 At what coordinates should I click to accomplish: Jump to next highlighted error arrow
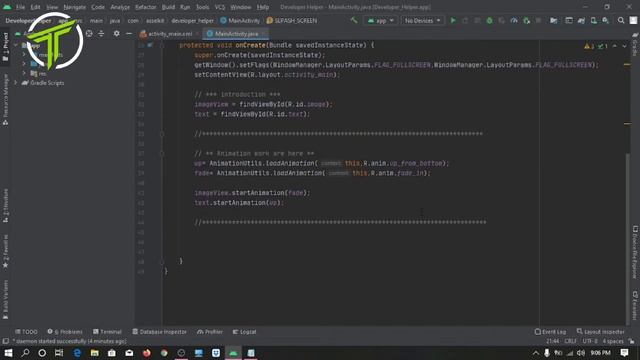pyautogui.click(x=624, y=46)
